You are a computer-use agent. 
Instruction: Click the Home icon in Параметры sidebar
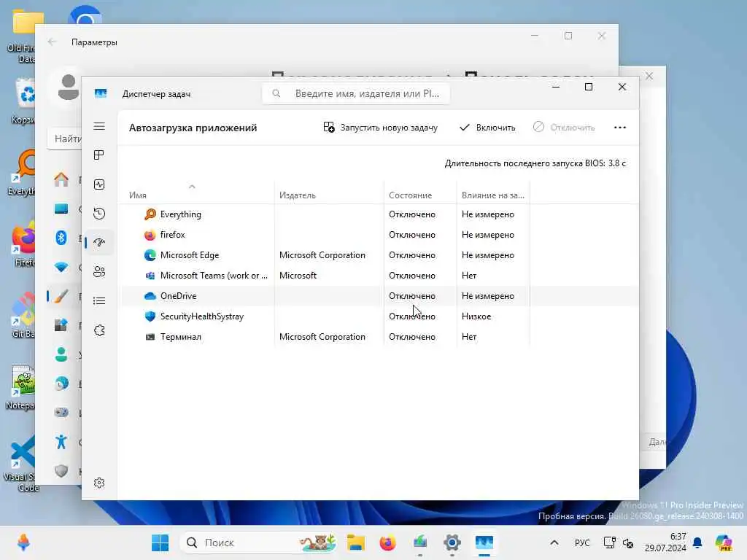click(61, 179)
